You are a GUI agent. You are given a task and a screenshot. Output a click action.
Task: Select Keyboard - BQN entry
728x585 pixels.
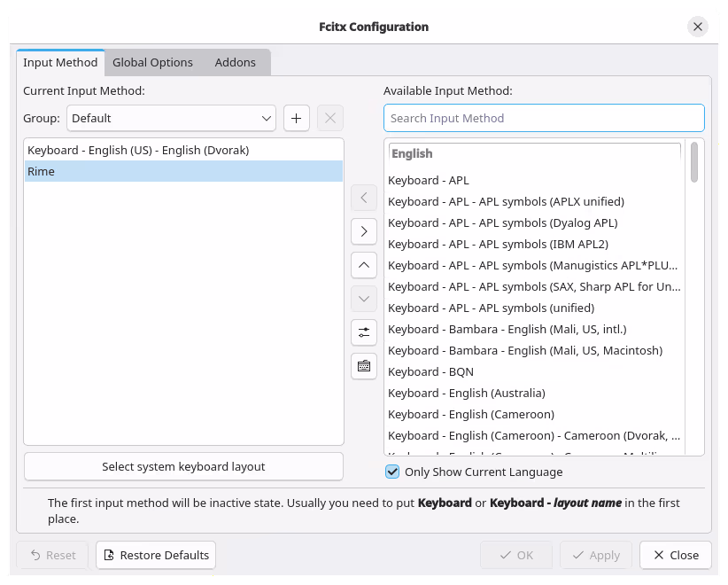(534, 371)
